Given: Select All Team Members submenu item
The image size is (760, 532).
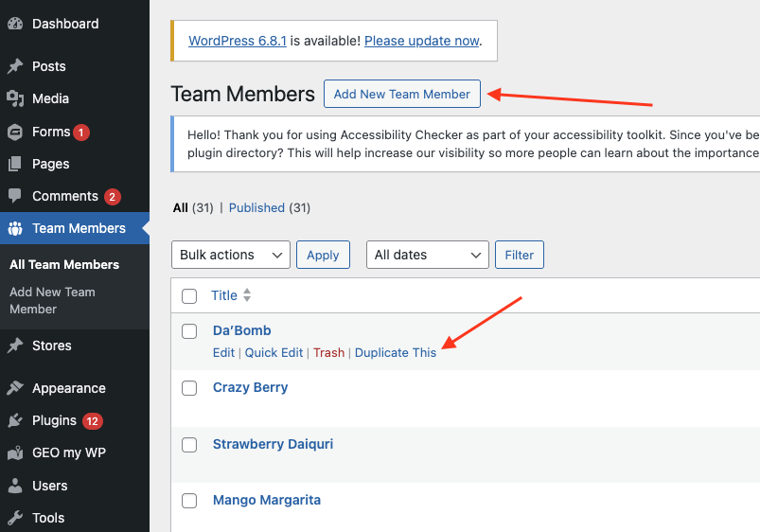Looking at the screenshot, I should 64,265.
